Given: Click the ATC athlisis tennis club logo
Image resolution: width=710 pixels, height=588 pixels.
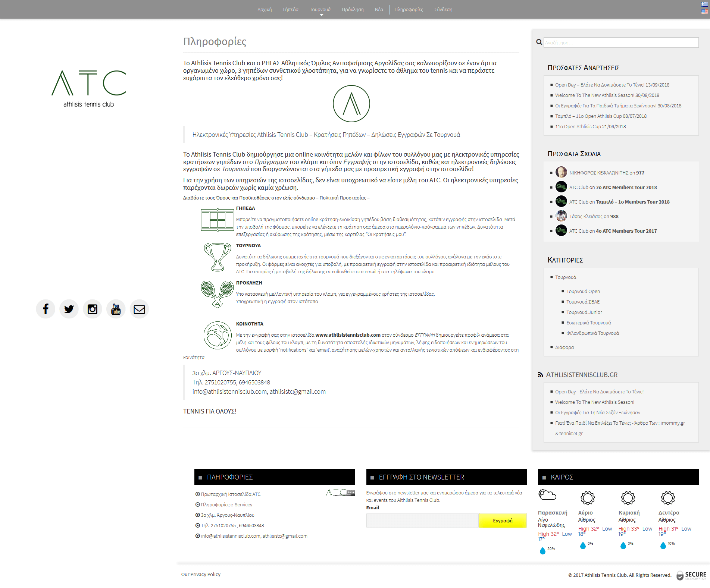Looking at the screenshot, I should pos(89,89).
